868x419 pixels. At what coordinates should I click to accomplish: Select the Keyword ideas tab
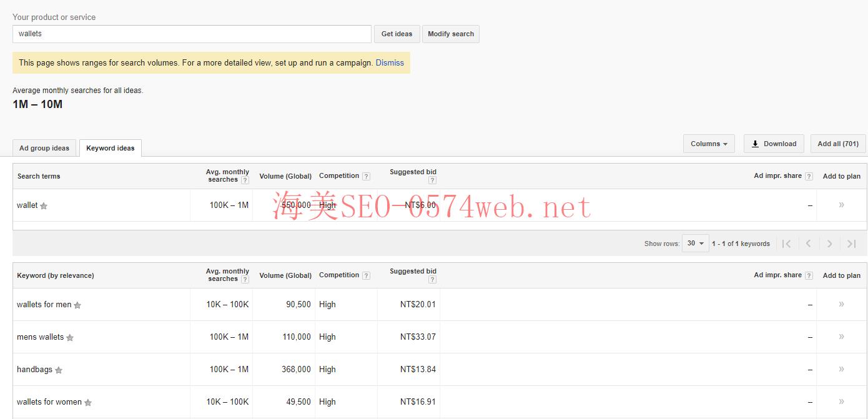[111, 148]
